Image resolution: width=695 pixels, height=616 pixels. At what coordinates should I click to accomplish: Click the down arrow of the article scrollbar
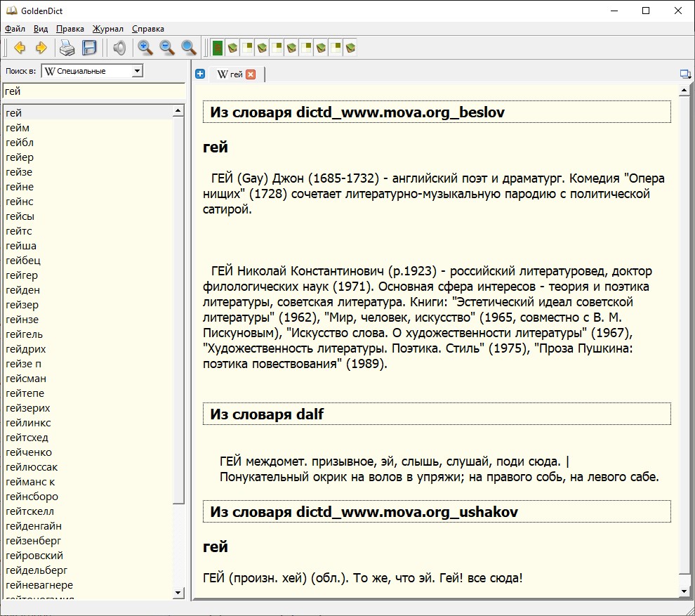tap(684, 591)
